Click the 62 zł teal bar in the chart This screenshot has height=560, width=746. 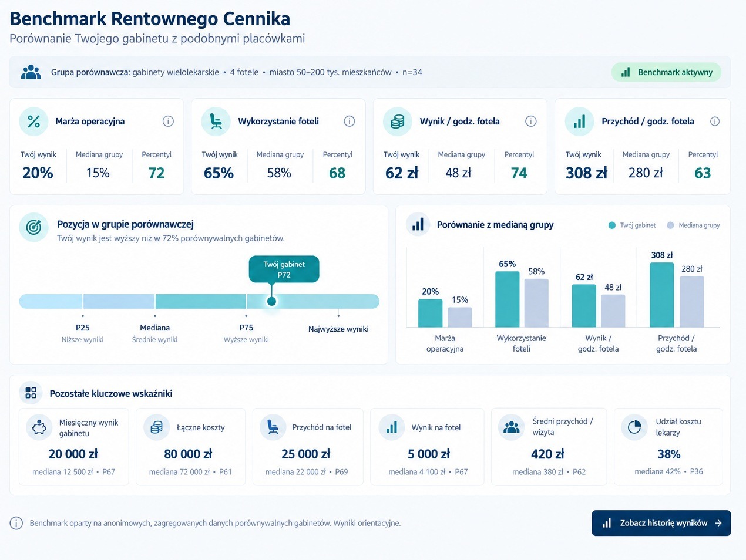click(584, 306)
